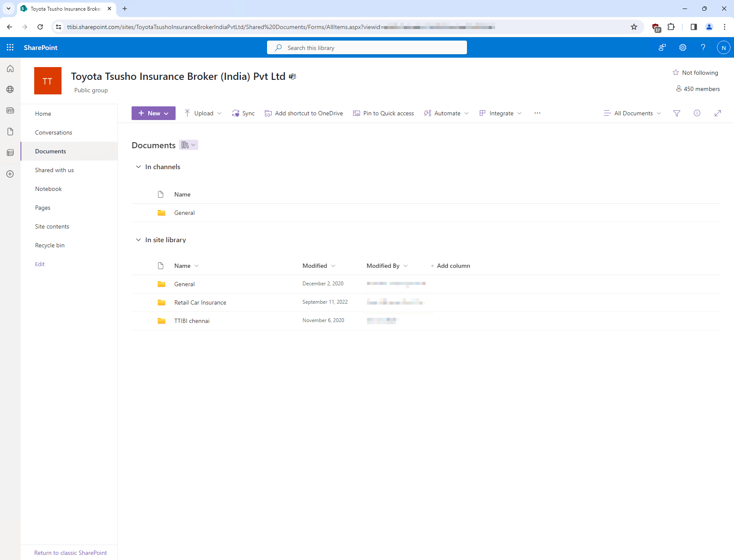Click Pin to Quick access
This screenshot has width=734, height=560.
383,113
